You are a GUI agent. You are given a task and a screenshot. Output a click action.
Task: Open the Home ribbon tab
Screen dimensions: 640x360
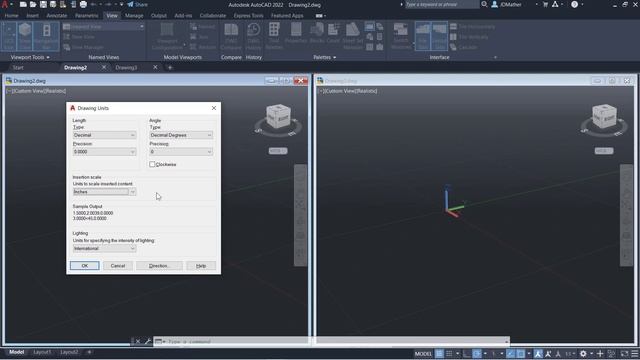11,16
